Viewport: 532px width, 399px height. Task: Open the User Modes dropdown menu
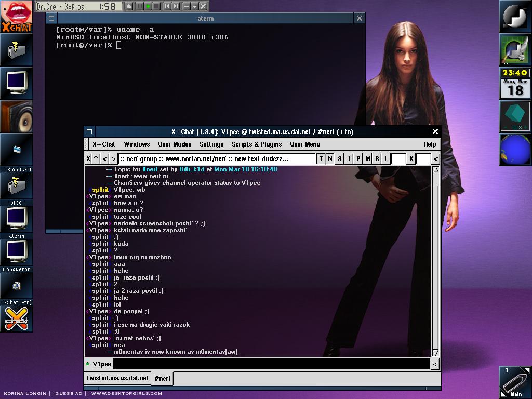coord(175,144)
